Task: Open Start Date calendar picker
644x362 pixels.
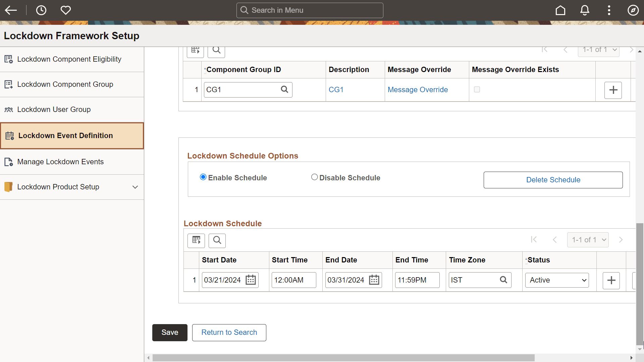Action: point(251,280)
